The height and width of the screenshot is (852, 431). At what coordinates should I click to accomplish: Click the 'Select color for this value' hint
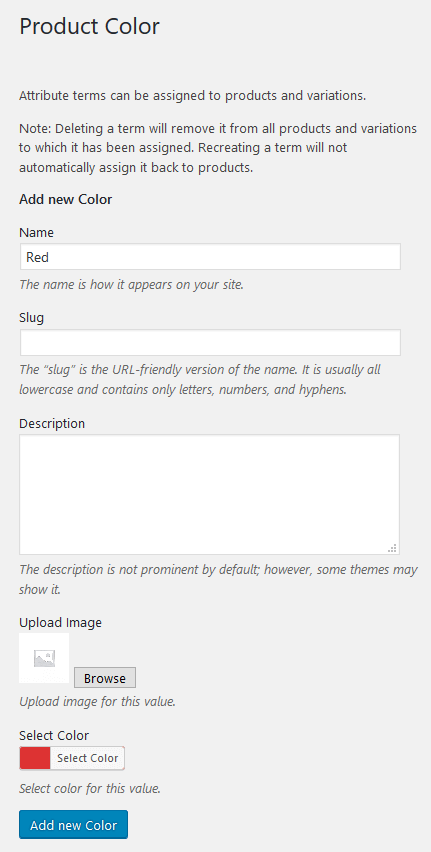(x=90, y=788)
